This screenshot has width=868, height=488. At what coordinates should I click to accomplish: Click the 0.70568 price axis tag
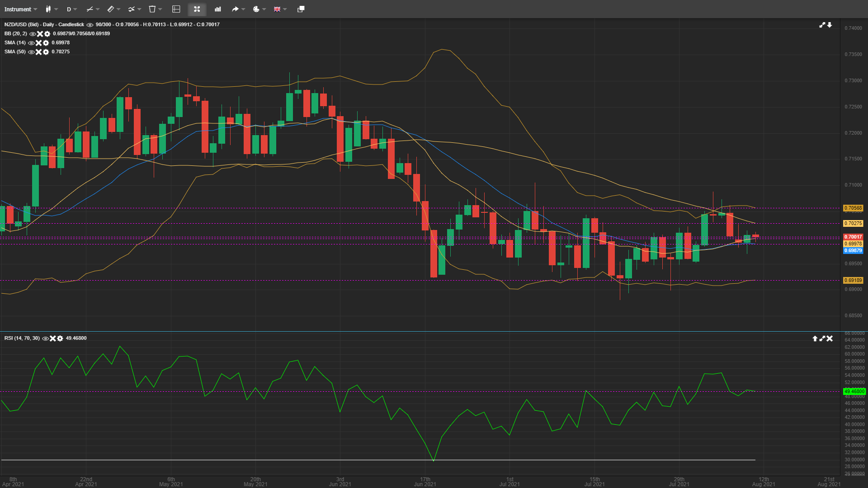[x=853, y=208]
